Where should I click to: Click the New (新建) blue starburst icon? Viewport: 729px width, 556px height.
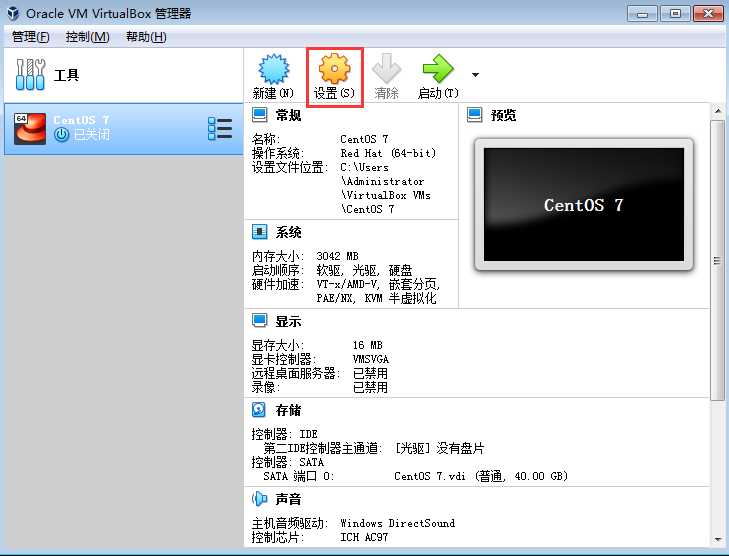click(273, 69)
